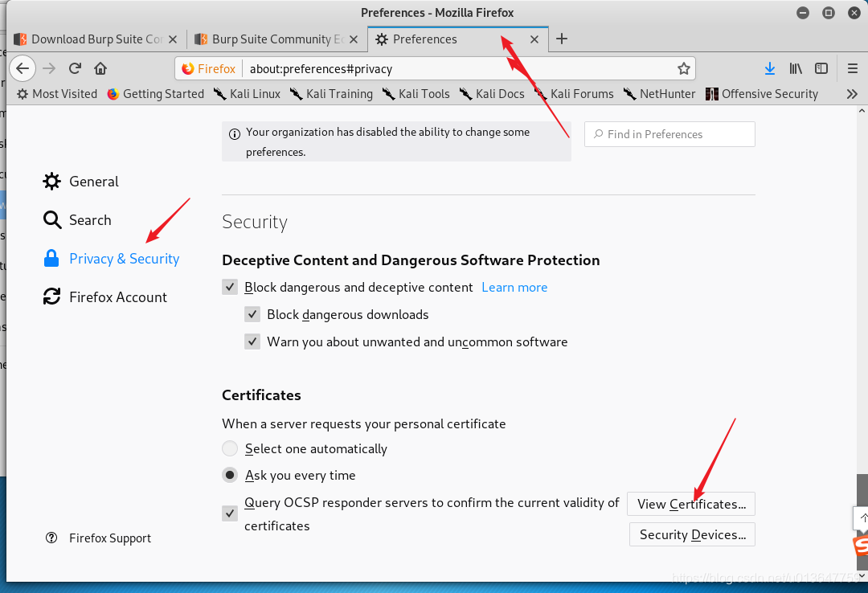Choose Ask you every time radio button

(x=230, y=475)
